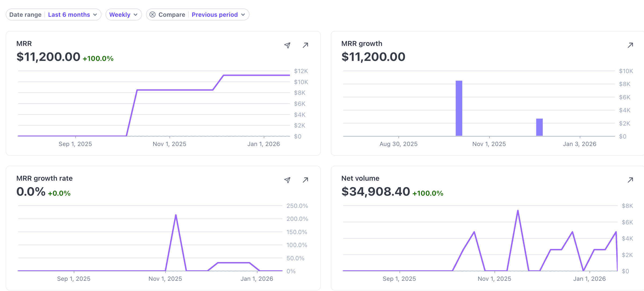Remove comparison with the circled X icon
Screen dimensions: 644x291
pos(152,14)
